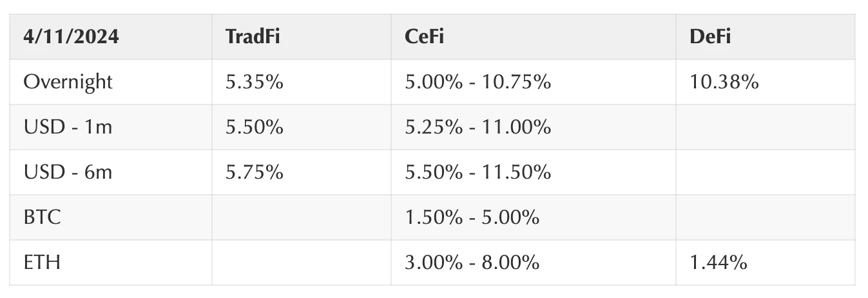Select the TradFi column header
868x298 pixels.
click(253, 37)
